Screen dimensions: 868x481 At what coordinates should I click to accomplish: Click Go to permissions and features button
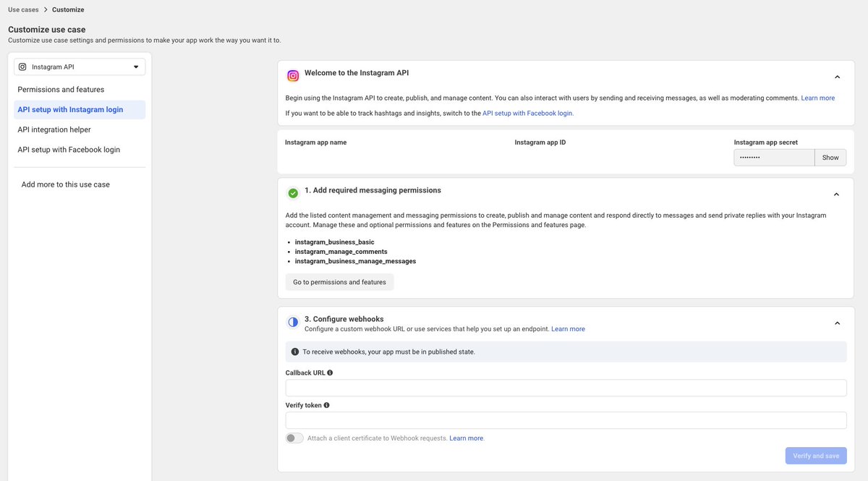[x=339, y=282]
